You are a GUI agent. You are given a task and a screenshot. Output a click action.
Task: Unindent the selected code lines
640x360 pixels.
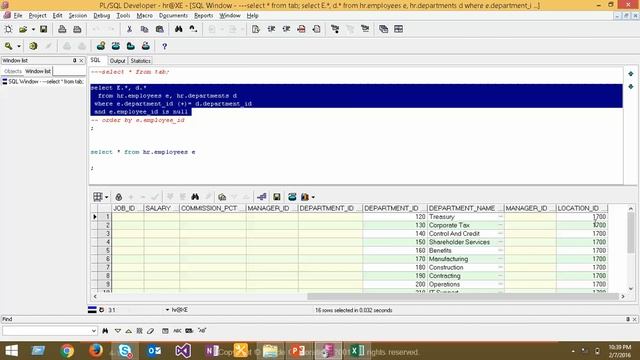coord(286,29)
